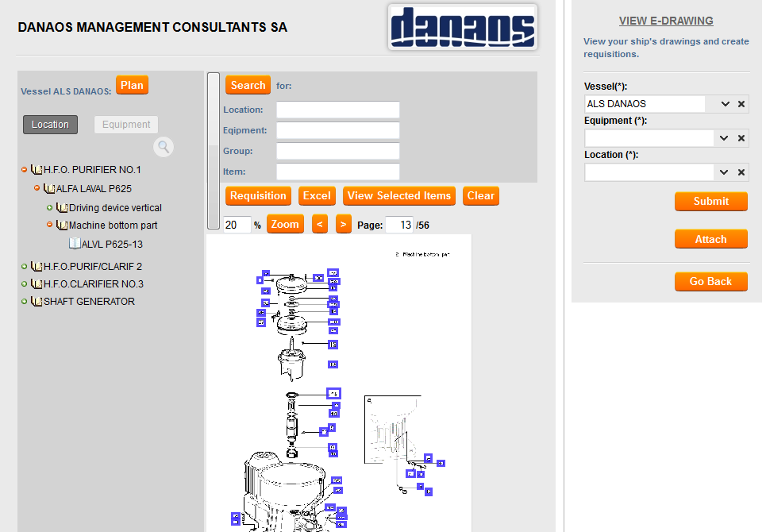The image size is (766, 532).
Task: Open the Plan for vessel ALS DANAOS
Action: [x=132, y=85]
